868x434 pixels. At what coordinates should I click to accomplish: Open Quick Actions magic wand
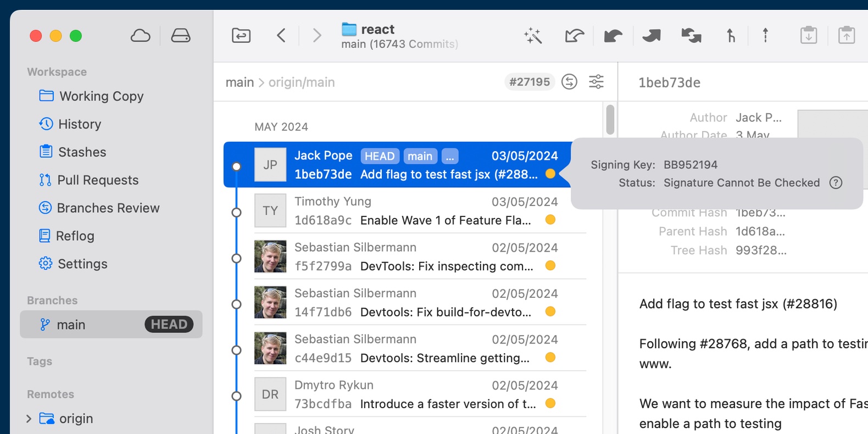533,36
